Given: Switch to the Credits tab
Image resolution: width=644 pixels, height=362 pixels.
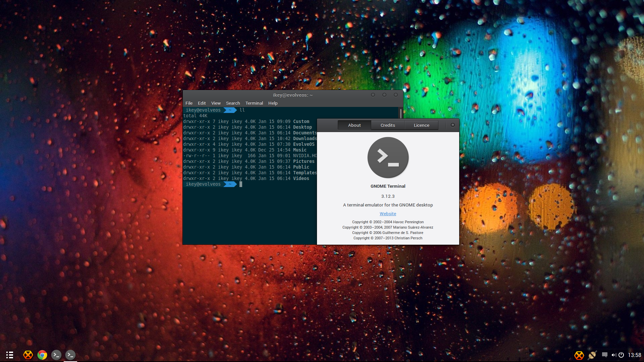Looking at the screenshot, I should [x=388, y=125].
